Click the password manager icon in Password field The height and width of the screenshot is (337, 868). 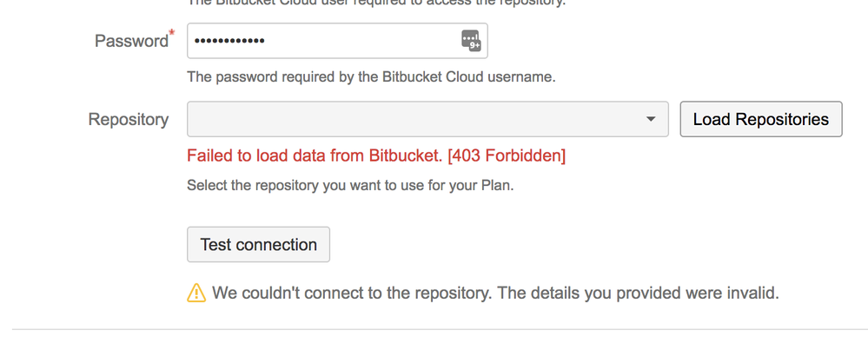(x=471, y=41)
